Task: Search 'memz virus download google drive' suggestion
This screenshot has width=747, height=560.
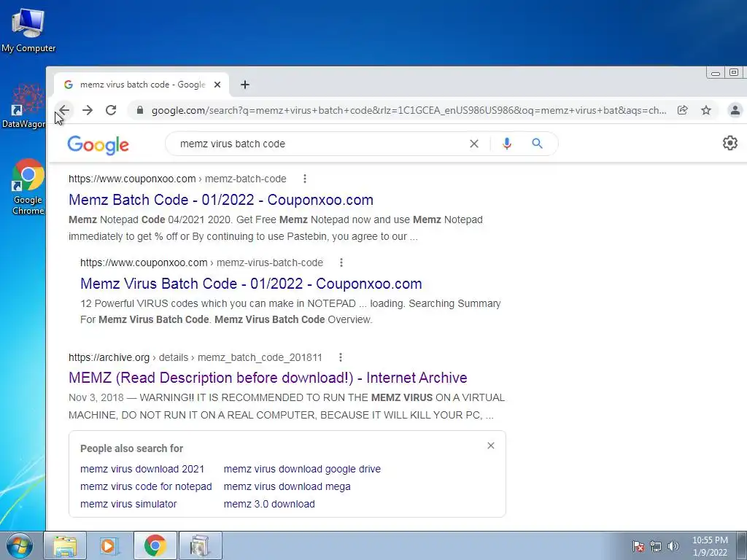Action: (x=302, y=469)
